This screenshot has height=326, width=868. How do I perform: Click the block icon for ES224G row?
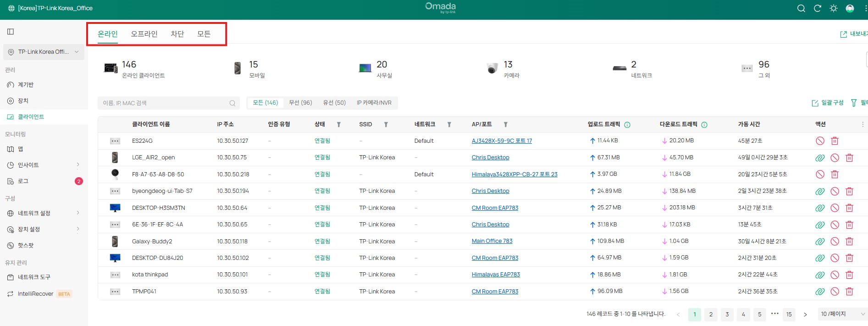click(x=820, y=141)
